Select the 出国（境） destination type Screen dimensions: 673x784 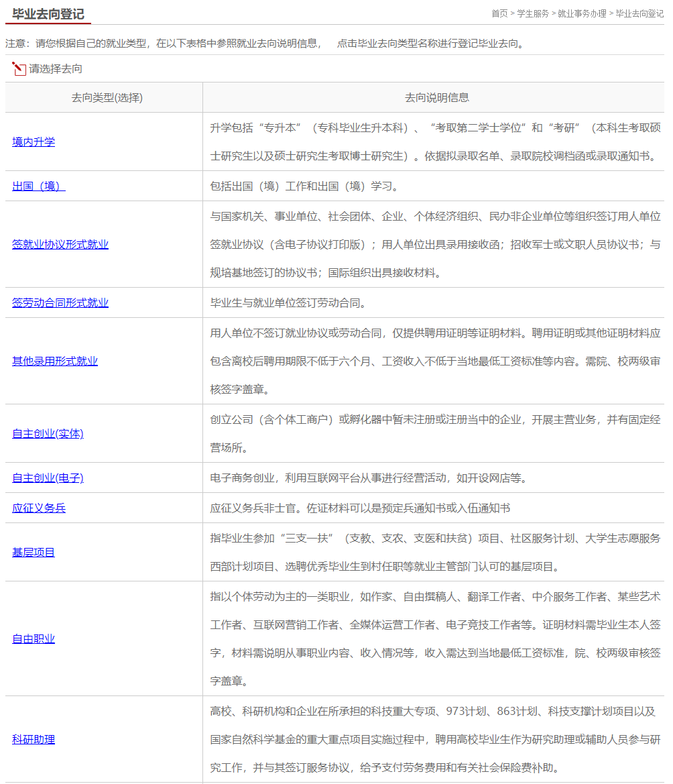coord(39,186)
